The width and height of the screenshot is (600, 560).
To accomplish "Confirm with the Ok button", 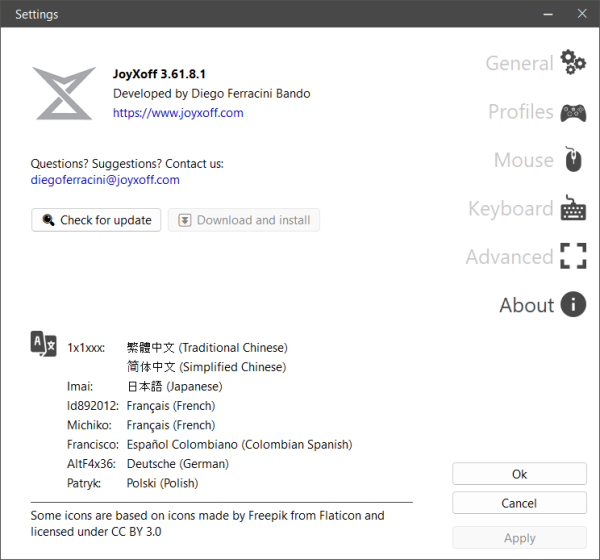I will (519, 474).
